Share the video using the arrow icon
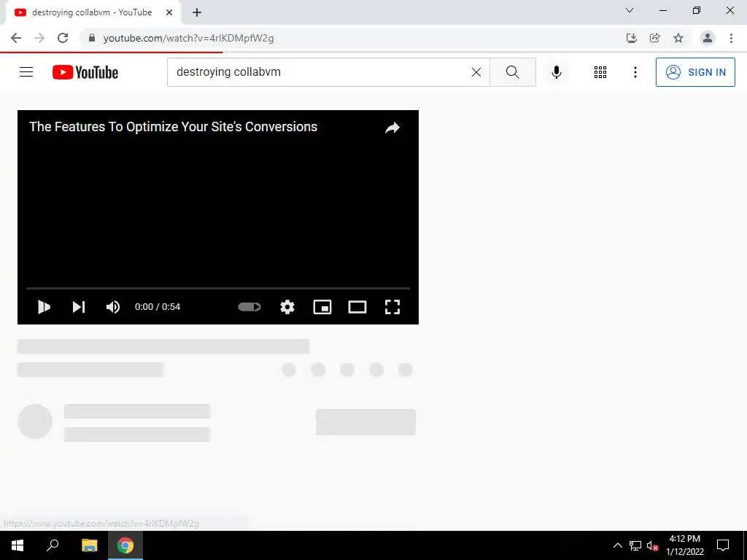 pos(392,128)
